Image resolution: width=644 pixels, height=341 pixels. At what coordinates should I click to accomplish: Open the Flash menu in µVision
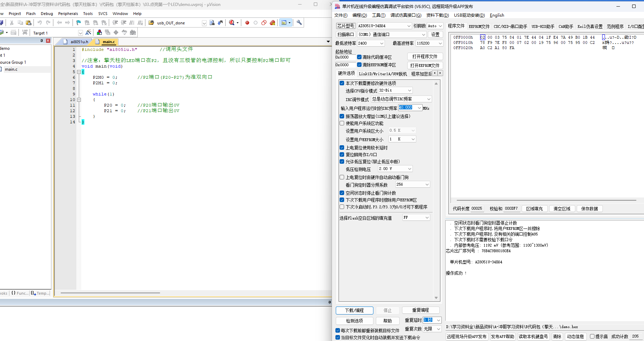[x=31, y=14]
